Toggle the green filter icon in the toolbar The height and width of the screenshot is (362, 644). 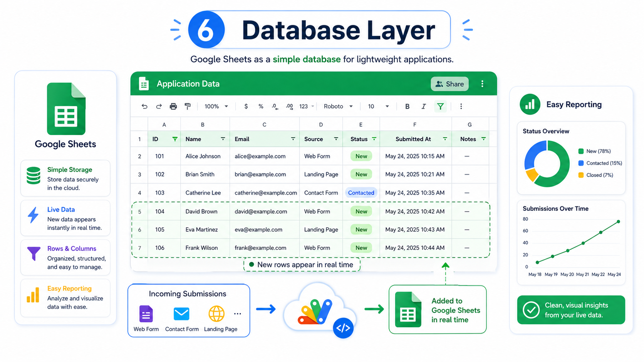click(440, 106)
